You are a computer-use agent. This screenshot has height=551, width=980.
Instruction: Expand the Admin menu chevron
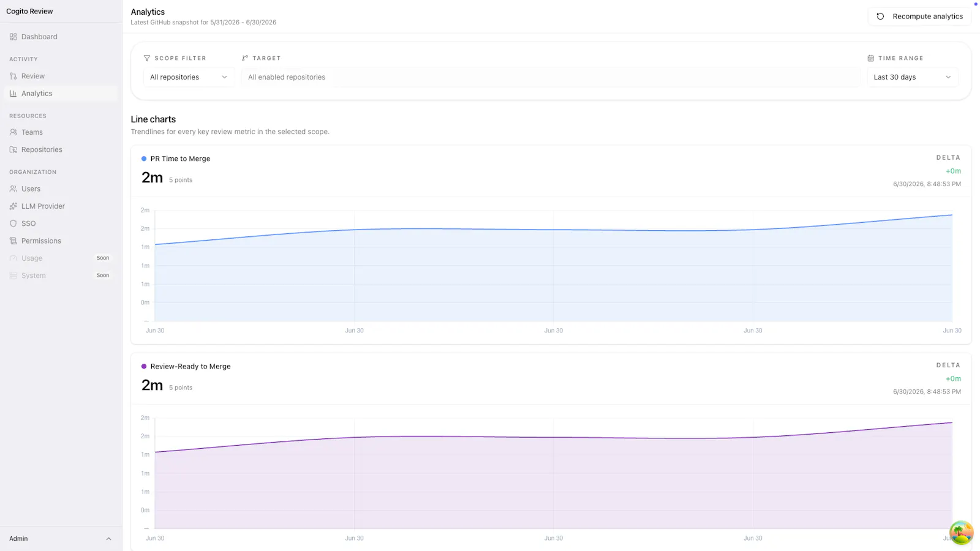(108, 539)
